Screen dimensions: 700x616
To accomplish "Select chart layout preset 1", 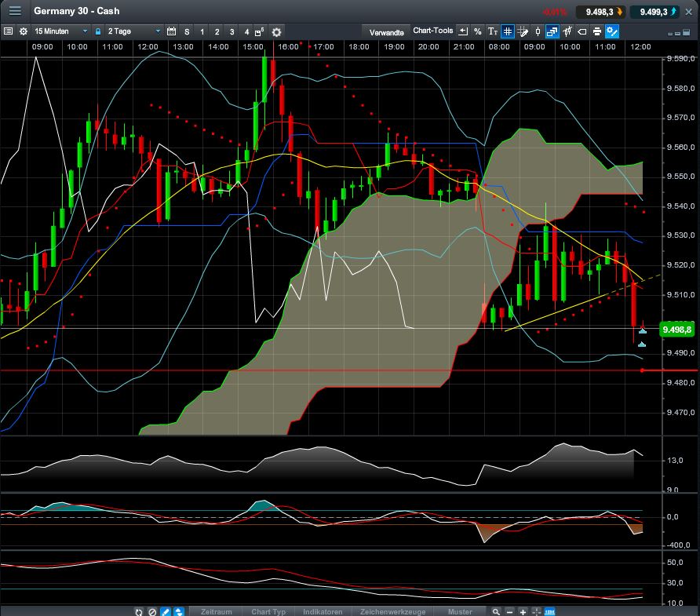I will pos(202,31).
